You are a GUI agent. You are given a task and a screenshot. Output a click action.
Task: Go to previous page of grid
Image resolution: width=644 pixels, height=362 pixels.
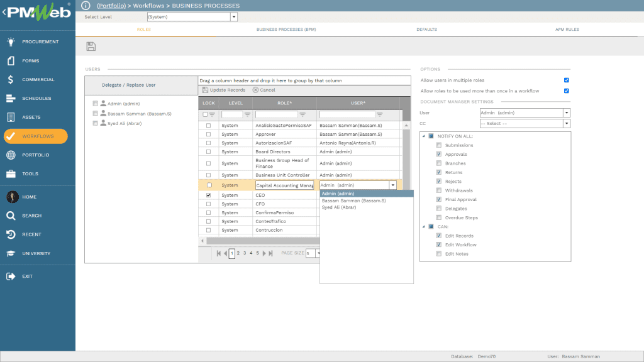coord(226,254)
